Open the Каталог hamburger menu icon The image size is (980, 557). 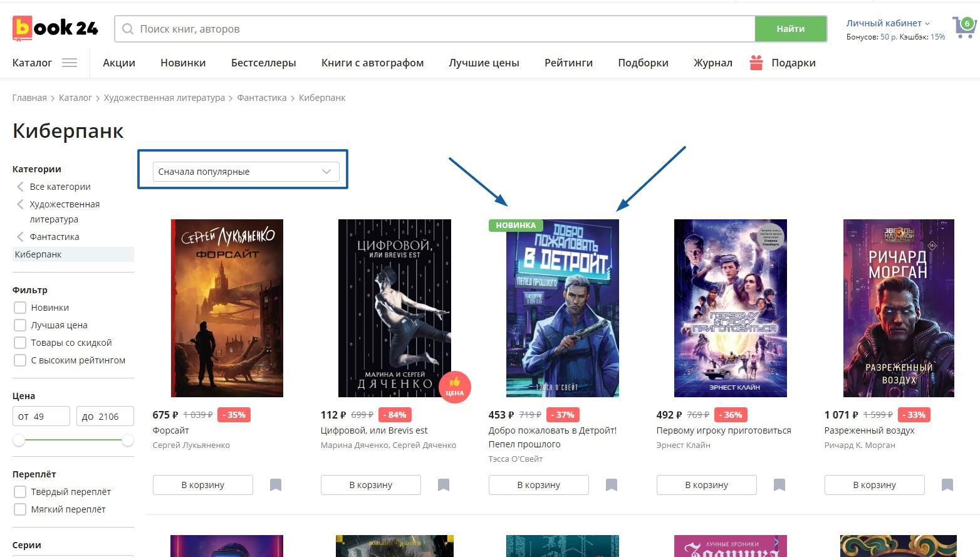coord(70,63)
